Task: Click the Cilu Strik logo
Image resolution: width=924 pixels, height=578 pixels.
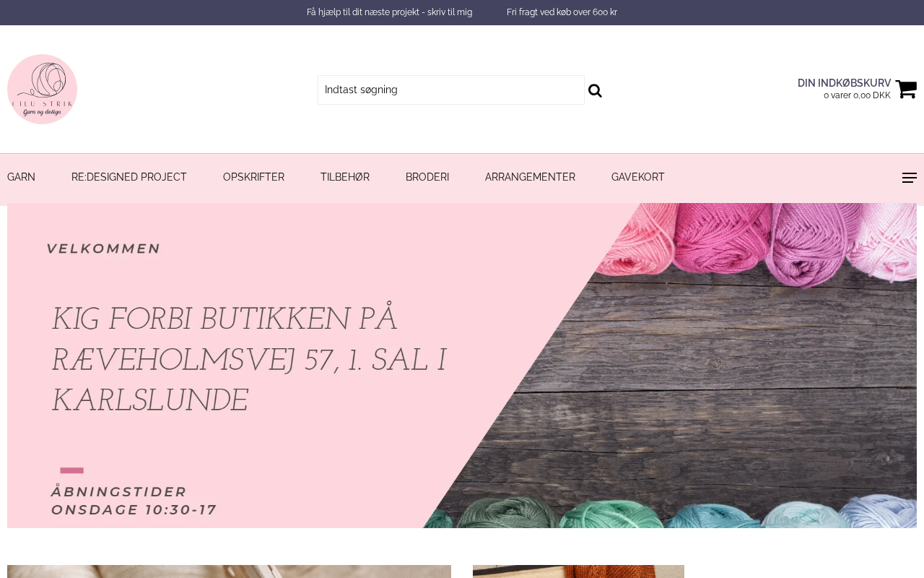Action: pyautogui.click(x=42, y=89)
